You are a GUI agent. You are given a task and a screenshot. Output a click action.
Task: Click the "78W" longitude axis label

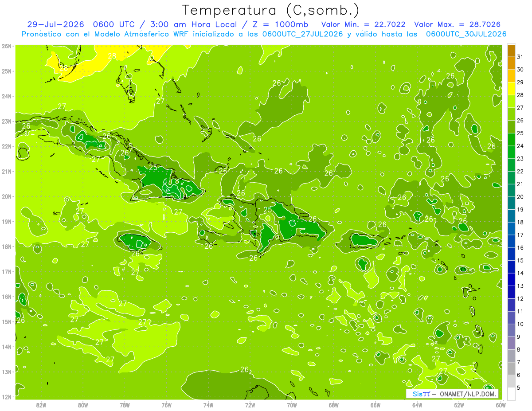coord(125,405)
